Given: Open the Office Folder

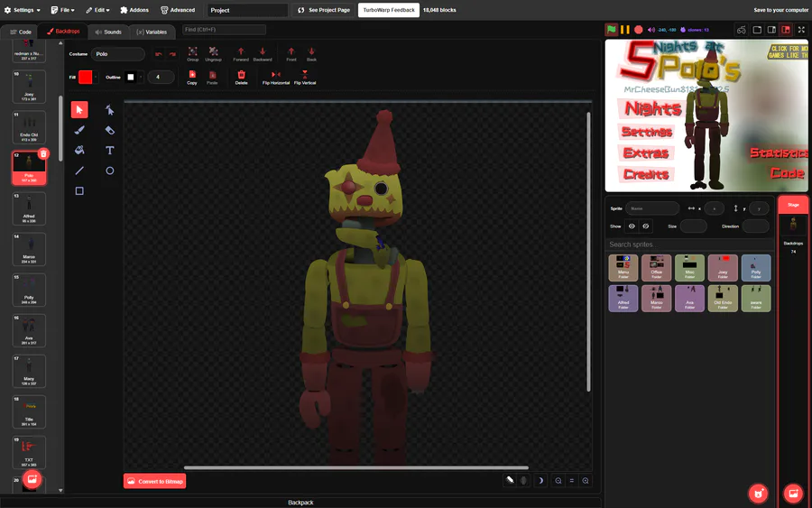Looking at the screenshot, I should tap(656, 267).
